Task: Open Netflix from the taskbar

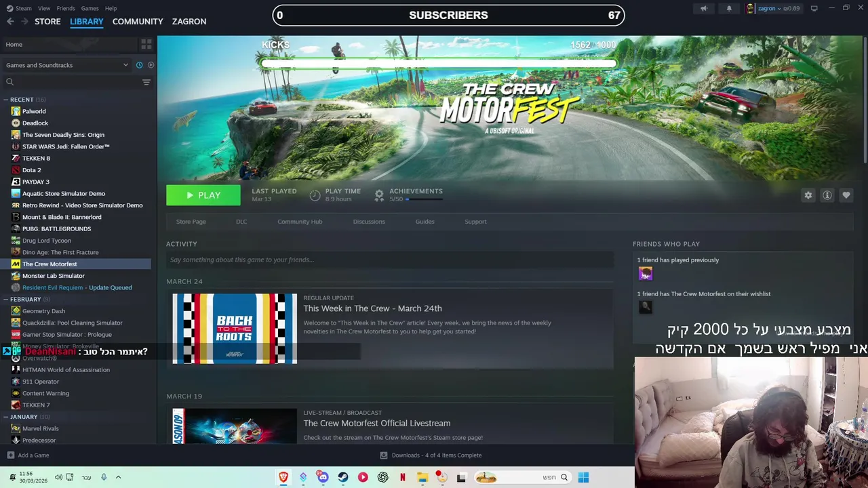Action: click(403, 477)
